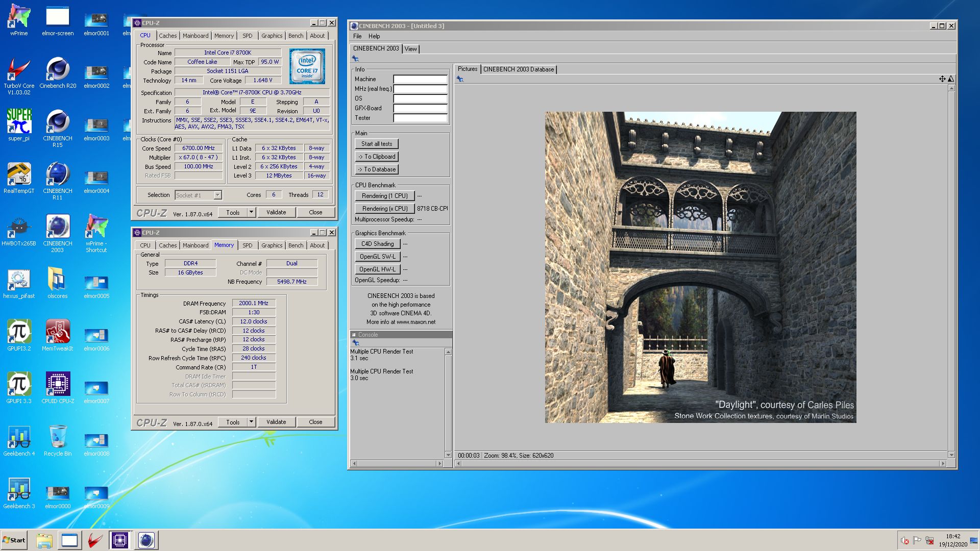Viewport: 980px width, 551px height.
Task: Open CPUID CPU-Z desktop shortcut
Action: pyautogui.click(x=58, y=388)
